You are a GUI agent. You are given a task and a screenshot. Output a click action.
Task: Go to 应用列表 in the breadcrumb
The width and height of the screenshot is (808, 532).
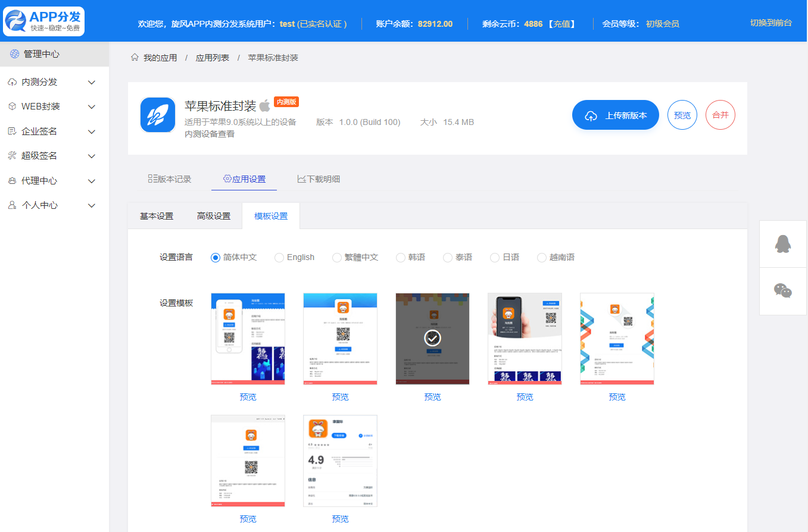(x=213, y=58)
